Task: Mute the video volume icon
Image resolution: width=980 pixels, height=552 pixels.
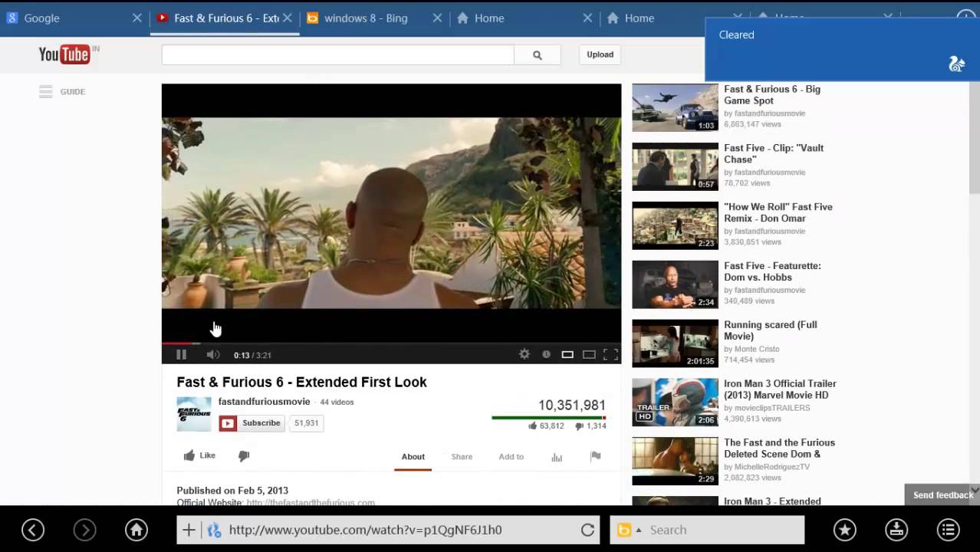Action: tap(213, 354)
